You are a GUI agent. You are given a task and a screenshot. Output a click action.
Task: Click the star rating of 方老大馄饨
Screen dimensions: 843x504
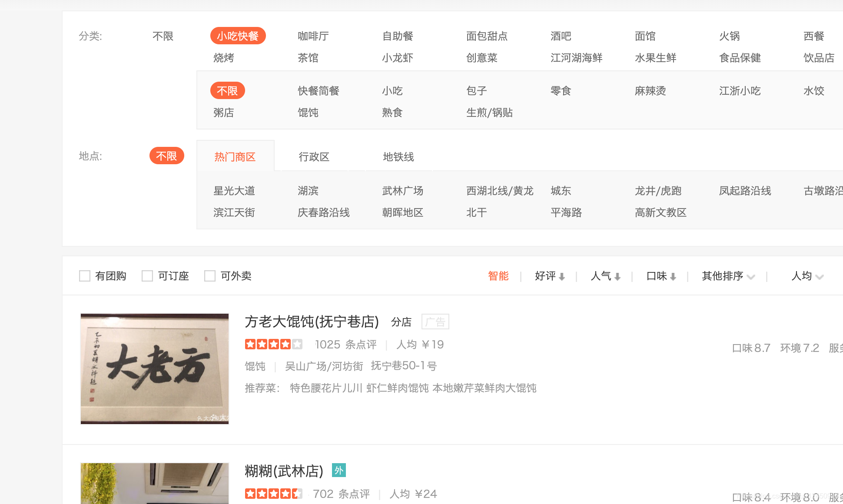coord(273,344)
